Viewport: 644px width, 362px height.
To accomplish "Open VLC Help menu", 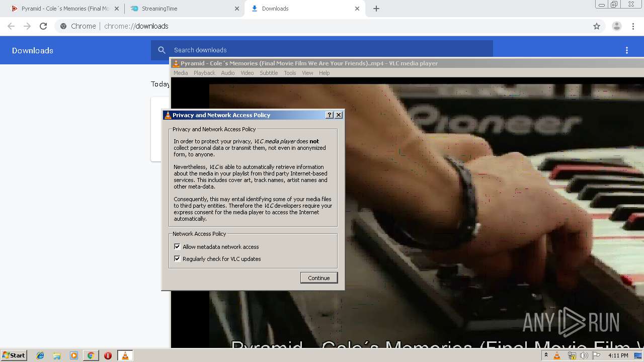I will (x=325, y=73).
